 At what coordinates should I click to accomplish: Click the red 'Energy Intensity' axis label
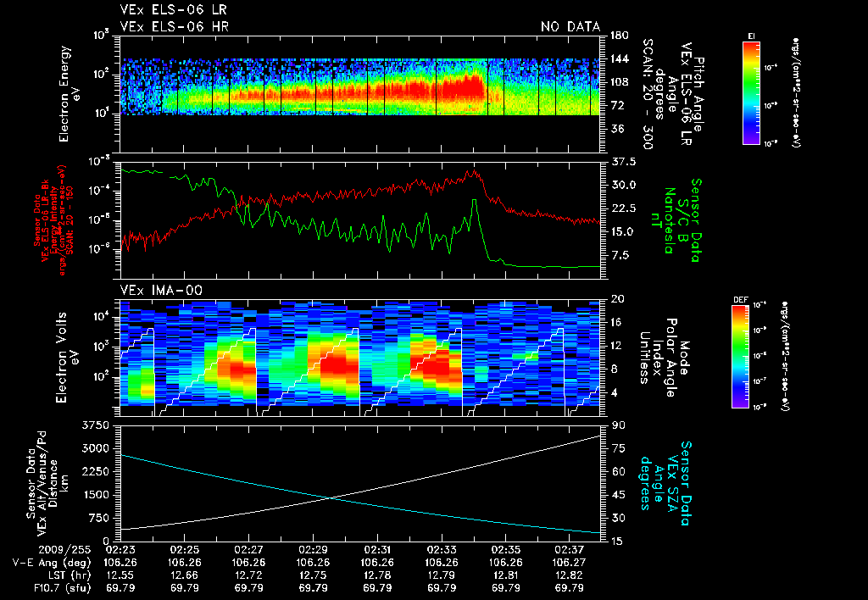(x=53, y=219)
